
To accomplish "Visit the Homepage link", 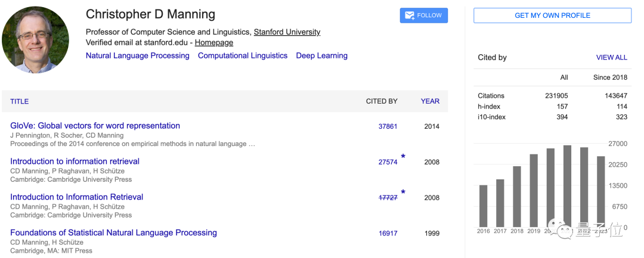I will [x=214, y=43].
